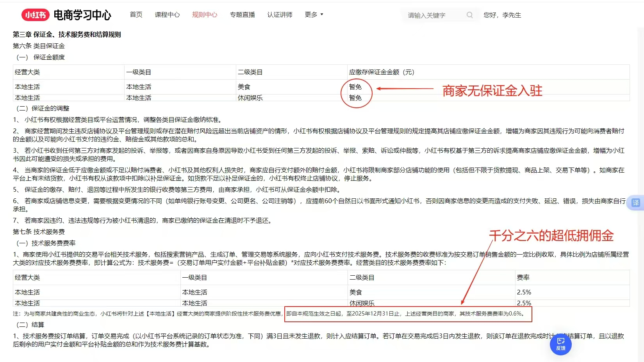Screen dimensions: 644x362
Task: Click the 电商学习中心 site title
Action: (82, 15)
